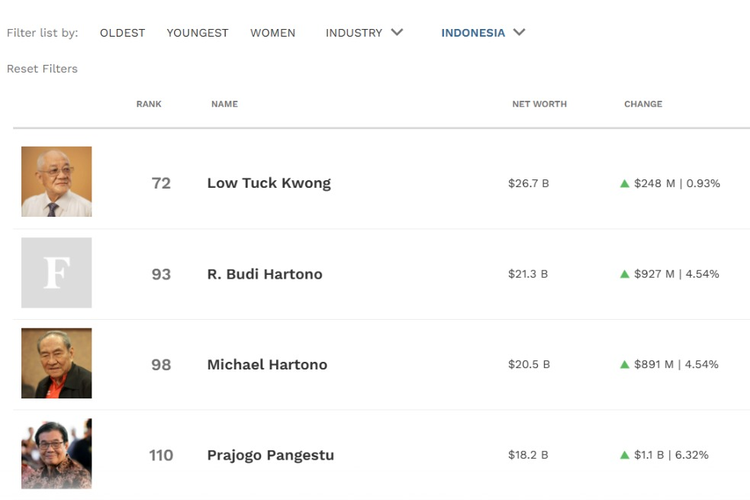Click green up arrow beside $248 M
Viewport: 750px width, 500px height.
pyautogui.click(x=624, y=183)
